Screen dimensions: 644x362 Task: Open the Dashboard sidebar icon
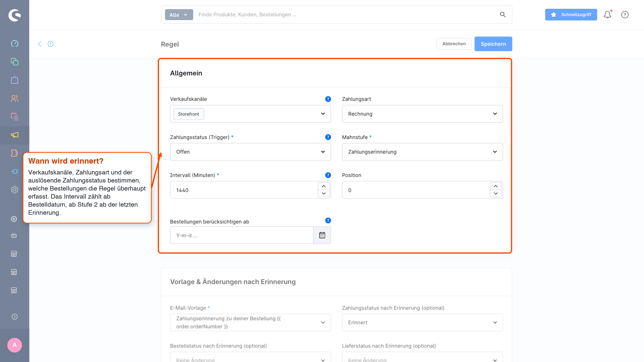(15, 43)
